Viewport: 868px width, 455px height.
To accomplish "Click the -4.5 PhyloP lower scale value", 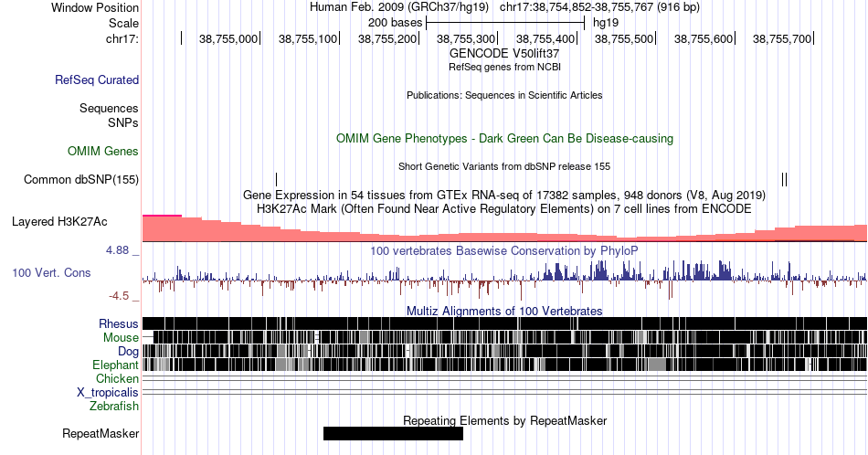I will 119,296.
